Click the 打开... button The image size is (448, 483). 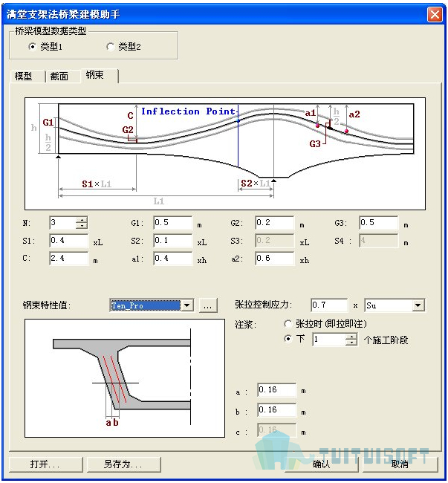(x=46, y=464)
